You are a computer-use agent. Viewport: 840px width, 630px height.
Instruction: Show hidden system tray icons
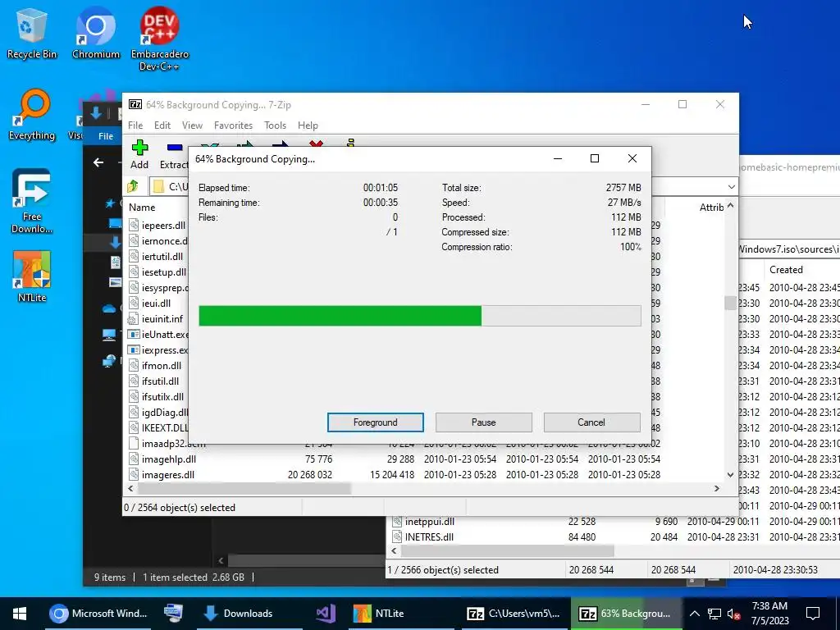pos(694,614)
